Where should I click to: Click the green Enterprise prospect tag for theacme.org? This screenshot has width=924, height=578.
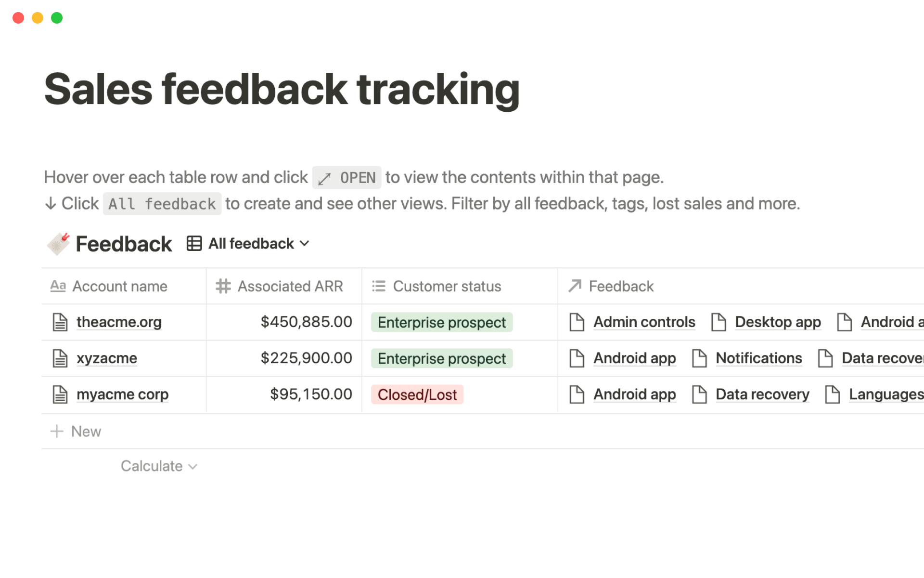441,322
